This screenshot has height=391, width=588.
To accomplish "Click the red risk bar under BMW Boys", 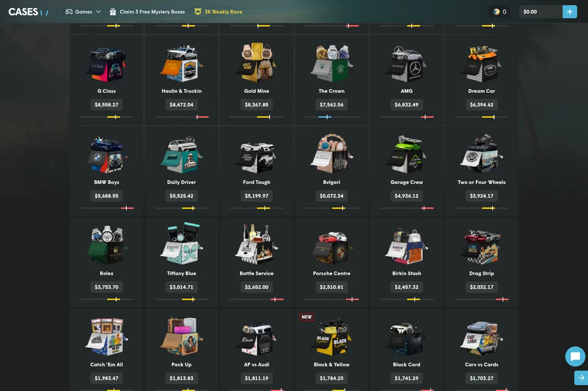I will (127, 208).
